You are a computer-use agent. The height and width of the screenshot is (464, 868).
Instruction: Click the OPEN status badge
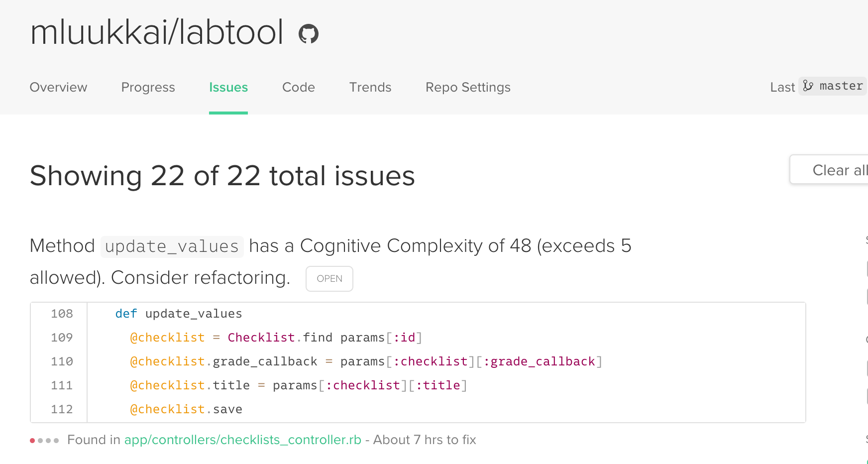point(329,279)
